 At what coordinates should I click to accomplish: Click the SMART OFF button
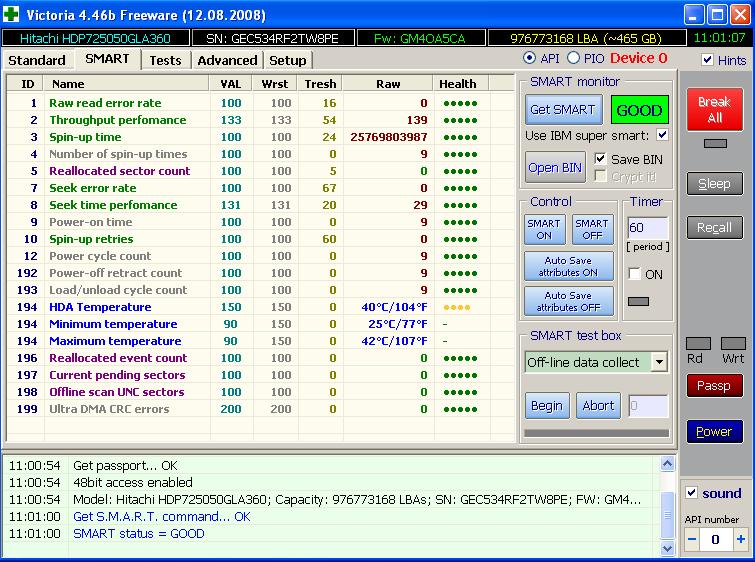coord(592,229)
